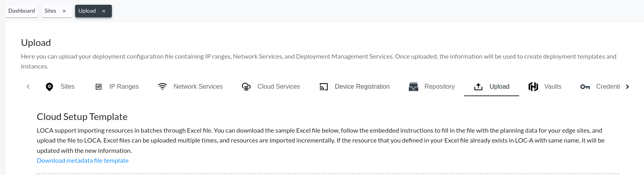644x175 pixels.
Task: Click the Vaults icon
Action: pyautogui.click(x=533, y=87)
